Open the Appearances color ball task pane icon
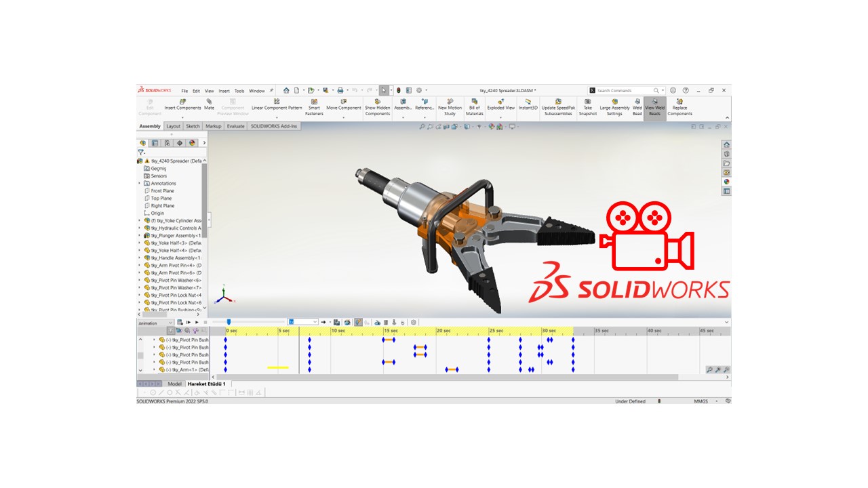 point(727,182)
